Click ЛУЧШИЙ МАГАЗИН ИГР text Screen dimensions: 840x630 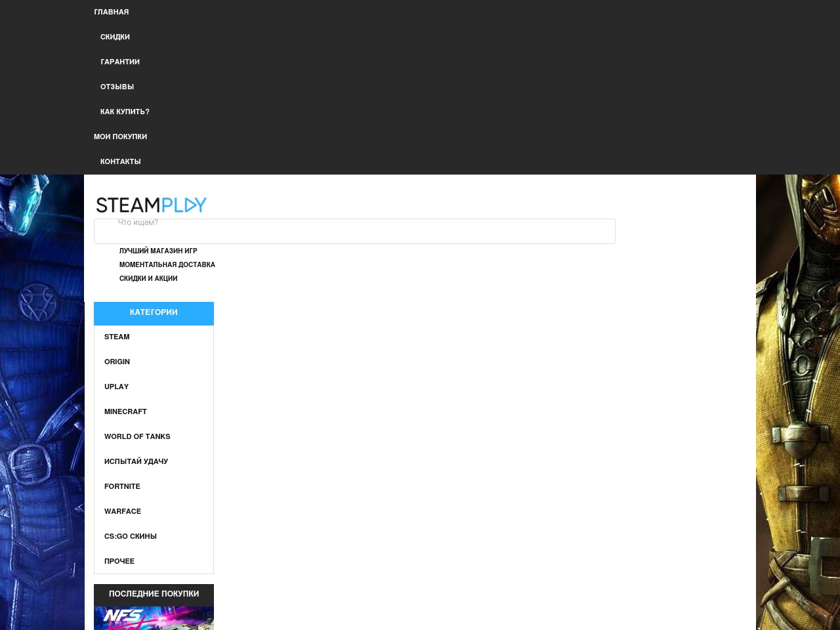158,251
